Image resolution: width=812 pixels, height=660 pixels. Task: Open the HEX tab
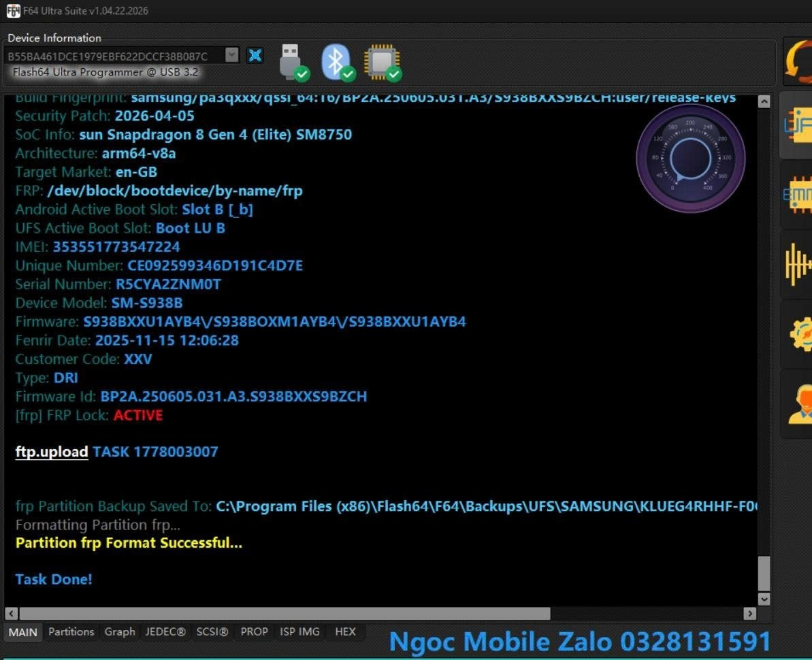point(345,631)
